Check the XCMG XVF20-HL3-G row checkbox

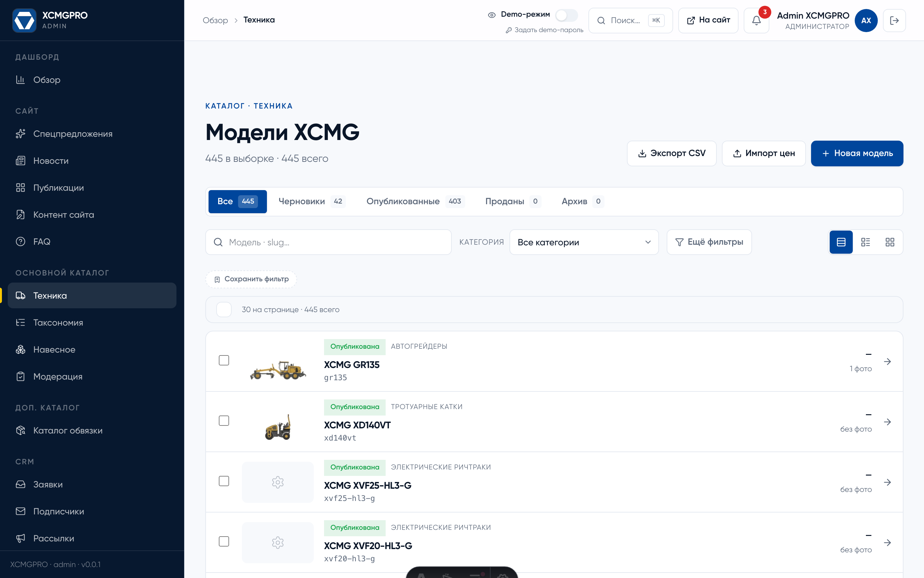pos(224,541)
